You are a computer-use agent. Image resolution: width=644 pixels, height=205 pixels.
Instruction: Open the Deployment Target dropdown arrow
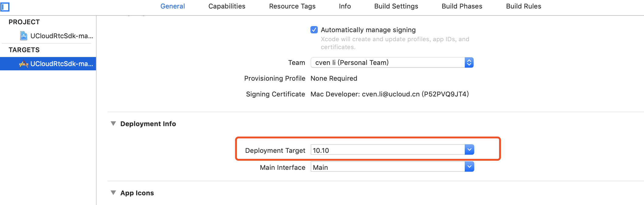[469, 150]
